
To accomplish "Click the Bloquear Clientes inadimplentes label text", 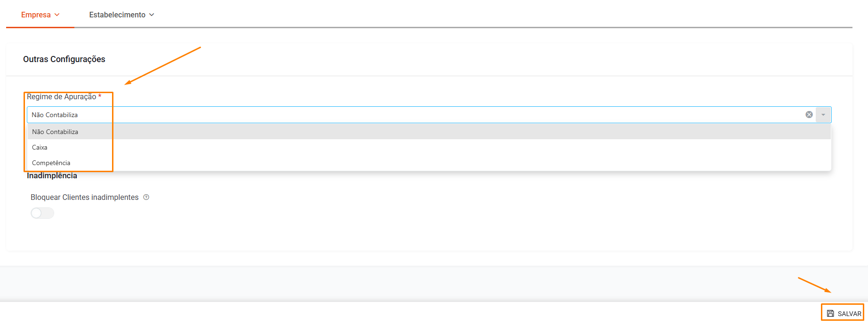I will [84, 197].
